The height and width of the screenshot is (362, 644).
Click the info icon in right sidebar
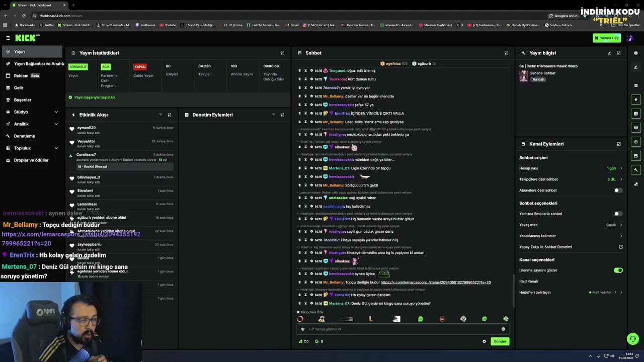[636, 53]
